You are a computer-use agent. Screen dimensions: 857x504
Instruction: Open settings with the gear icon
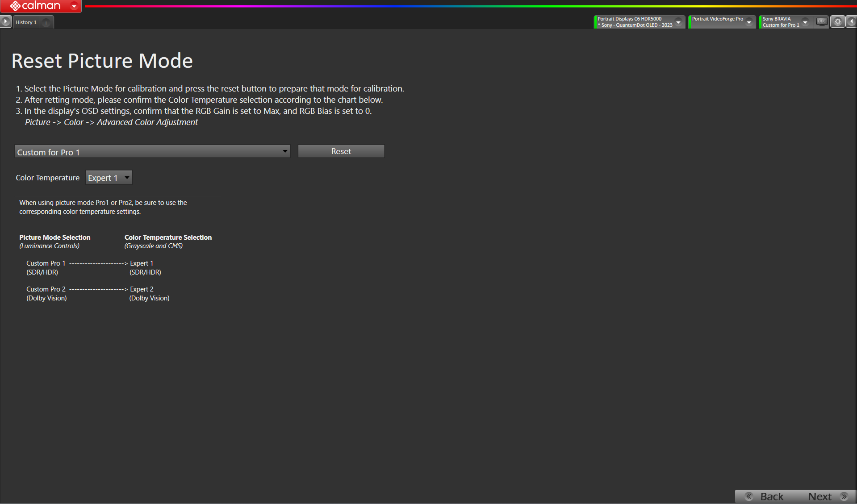tap(837, 21)
